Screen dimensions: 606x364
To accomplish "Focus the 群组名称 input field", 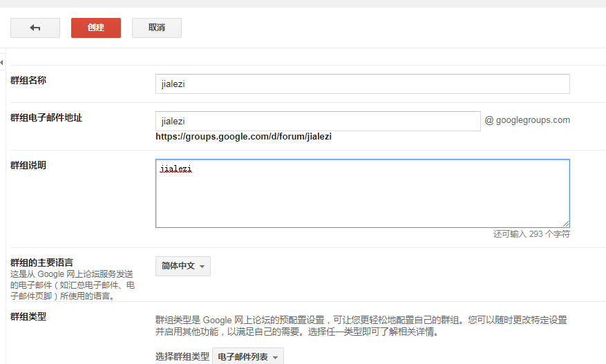I will [362, 84].
